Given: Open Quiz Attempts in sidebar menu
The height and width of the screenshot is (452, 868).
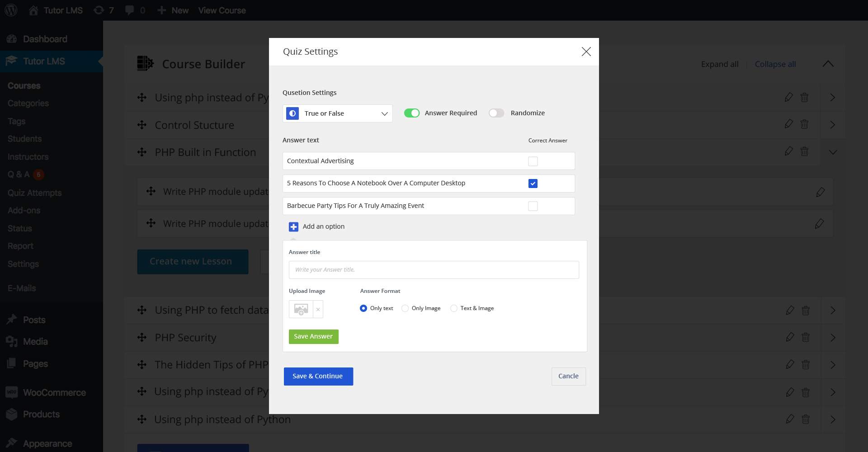Looking at the screenshot, I should click(x=34, y=193).
